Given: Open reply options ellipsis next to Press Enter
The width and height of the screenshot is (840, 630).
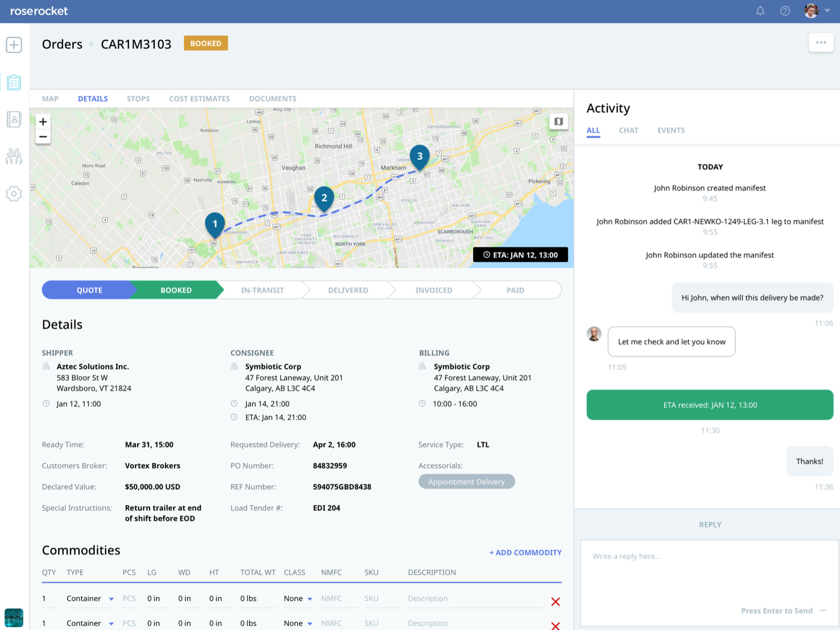Looking at the screenshot, I should [823, 611].
